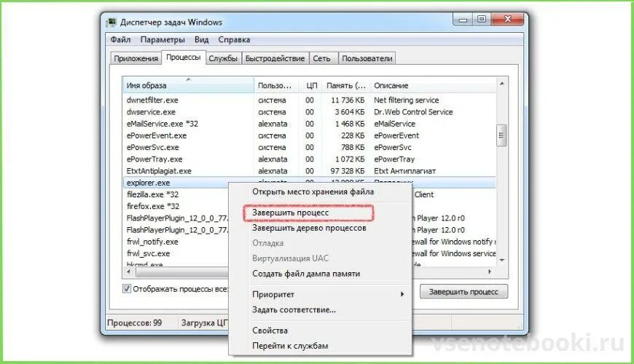Select the frwl_notify.exe process
This screenshot has width=634, height=364.
[x=152, y=242]
